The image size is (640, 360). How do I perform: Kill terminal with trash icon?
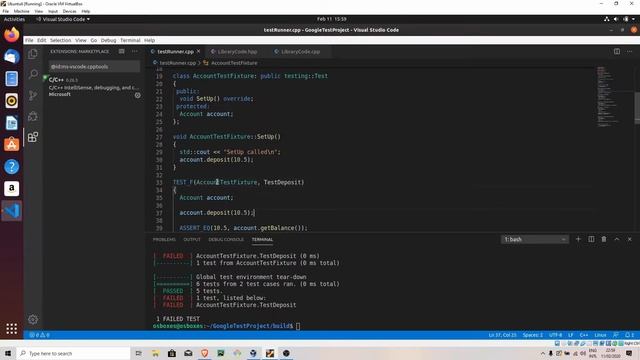click(x=604, y=239)
